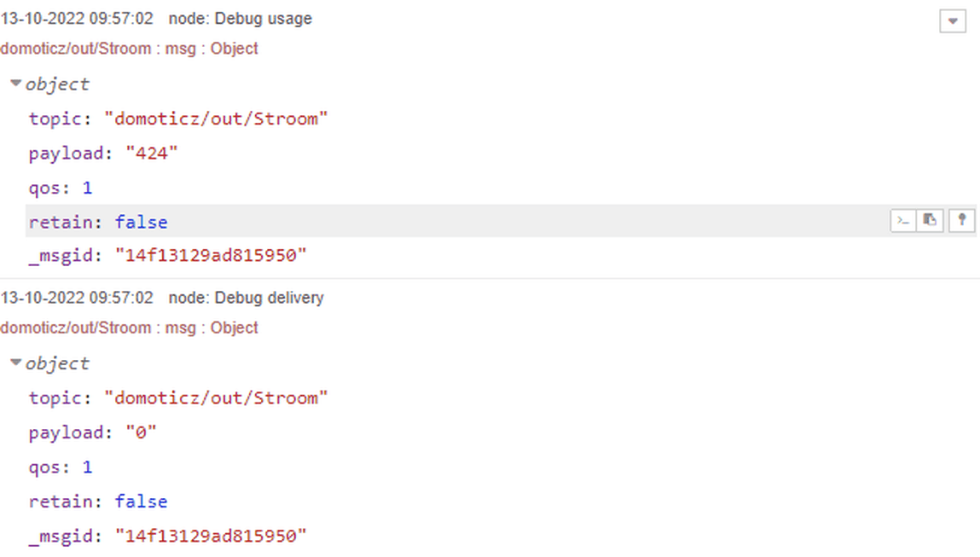Click the topic row in Debug delivery
The image size is (980, 557).
click(178, 397)
